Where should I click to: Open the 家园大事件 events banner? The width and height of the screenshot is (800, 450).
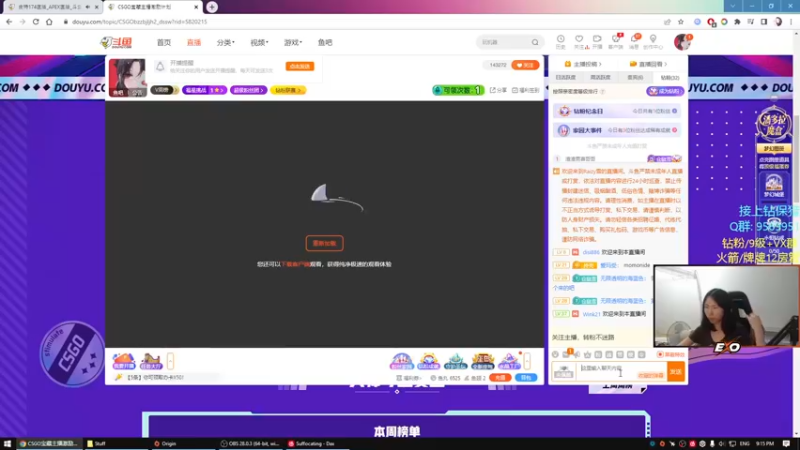(x=617, y=131)
